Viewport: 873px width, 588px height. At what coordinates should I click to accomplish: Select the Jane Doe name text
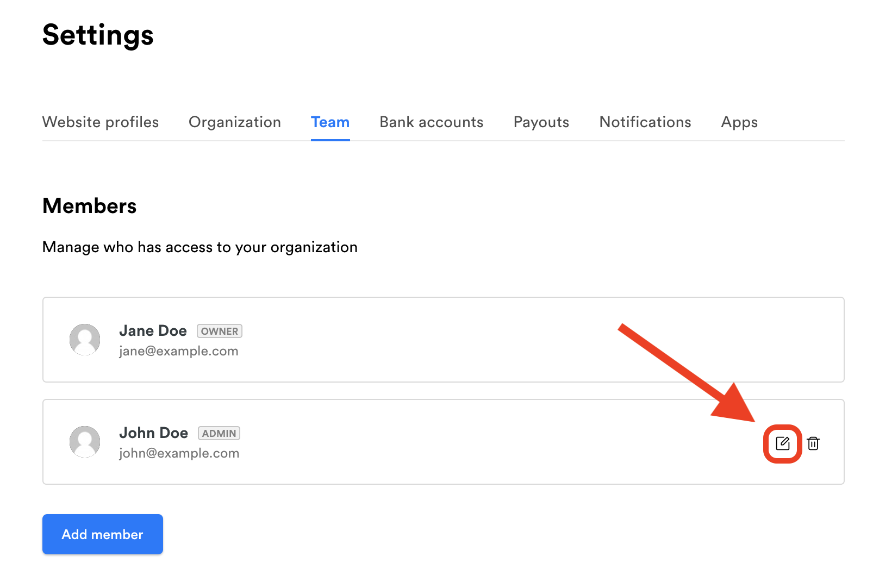(x=153, y=330)
